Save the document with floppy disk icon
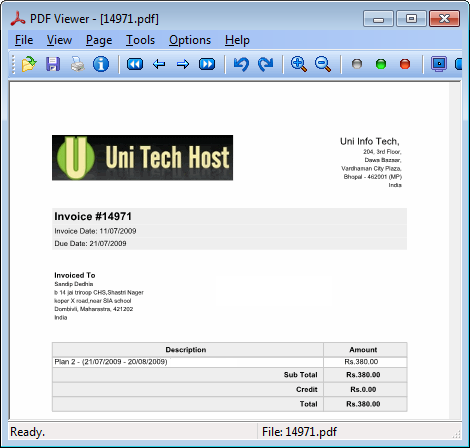The width and height of the screenshot is (470, 448). click(x=53, y=64)
